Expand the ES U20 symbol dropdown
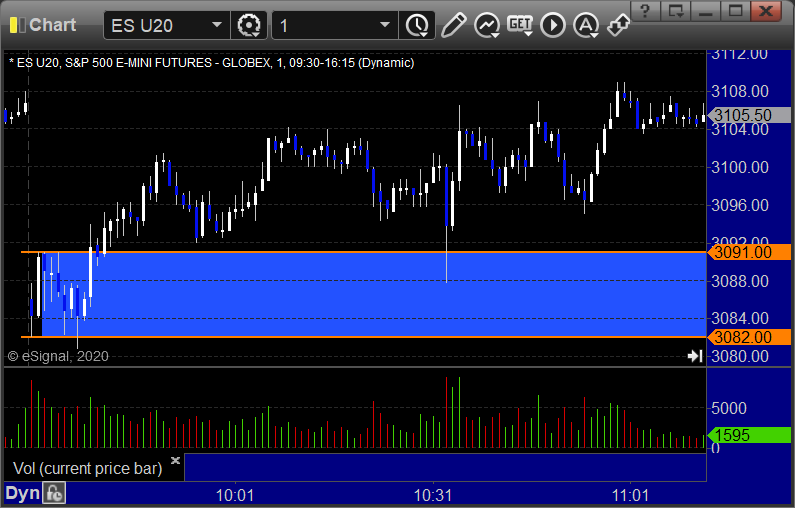 [167, 25]
